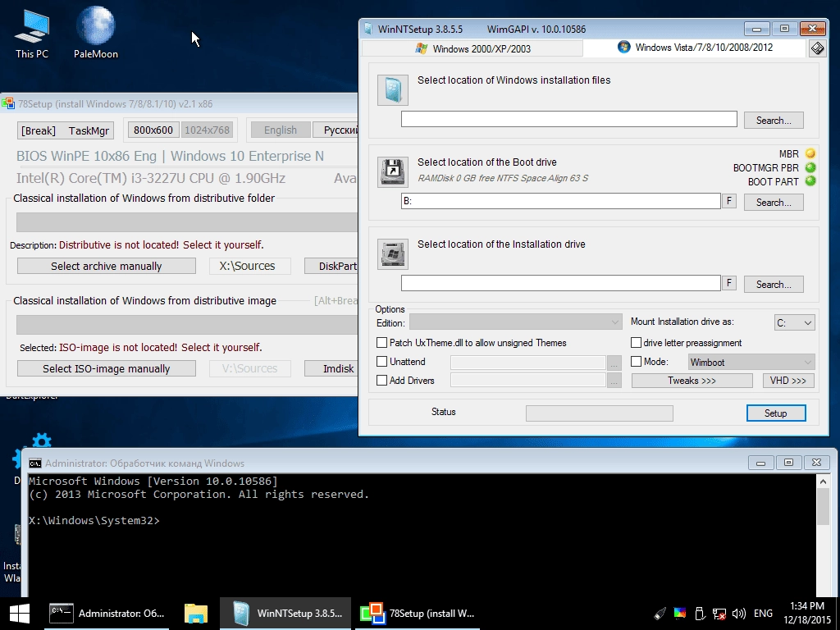
Task: Toggle the Mode checkbox
Action: coord(636,361)
